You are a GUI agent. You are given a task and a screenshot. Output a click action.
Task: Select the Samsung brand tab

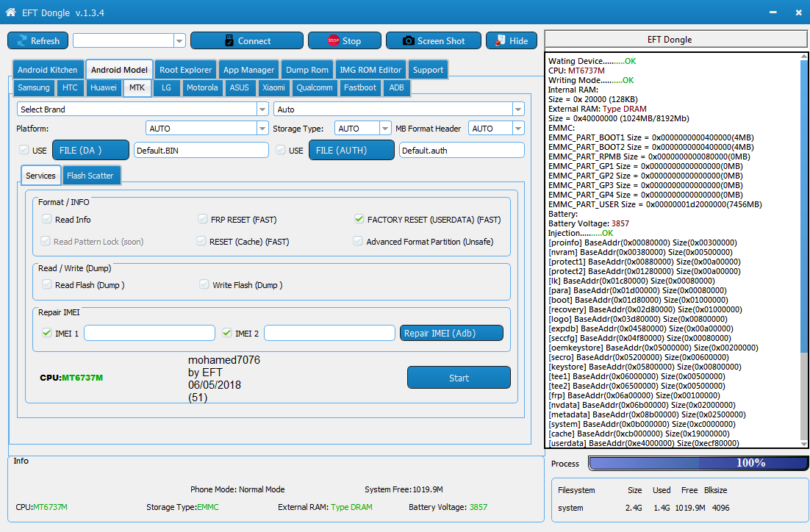[34, 87]
